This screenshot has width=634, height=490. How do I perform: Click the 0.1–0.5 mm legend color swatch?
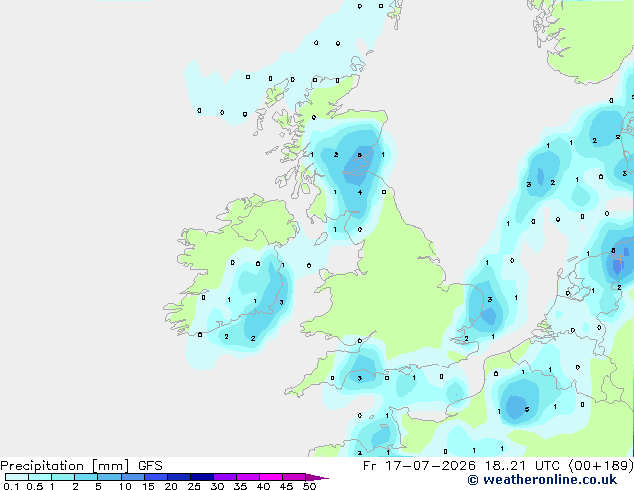(x=17, y=477)
